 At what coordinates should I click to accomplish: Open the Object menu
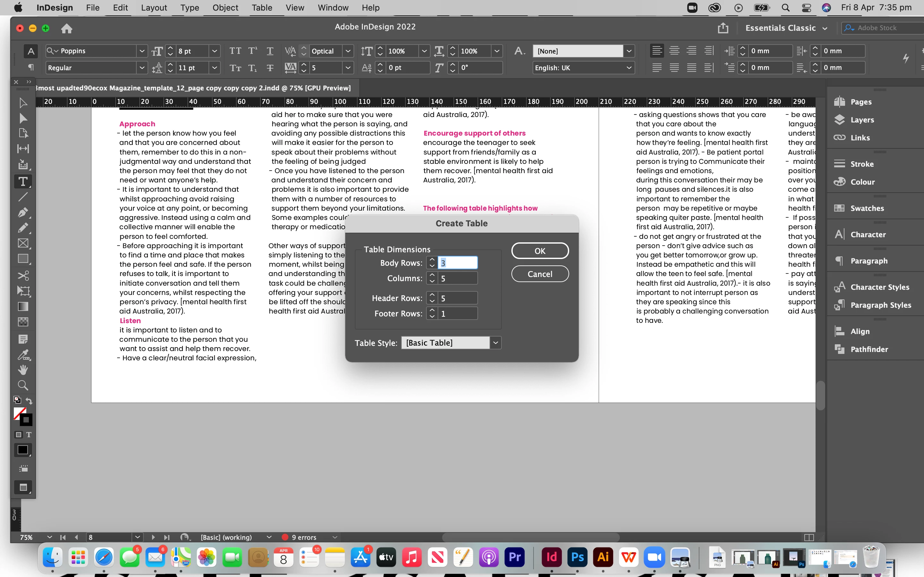pos(225,8)
